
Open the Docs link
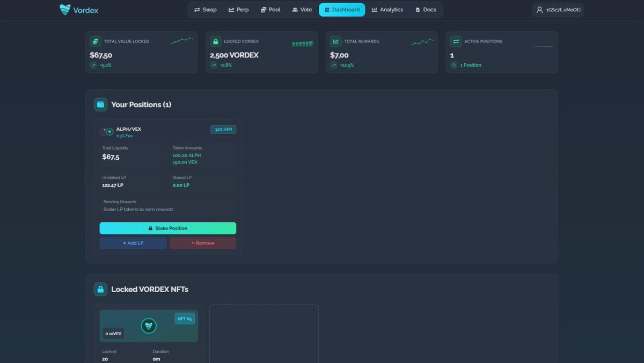426,10
